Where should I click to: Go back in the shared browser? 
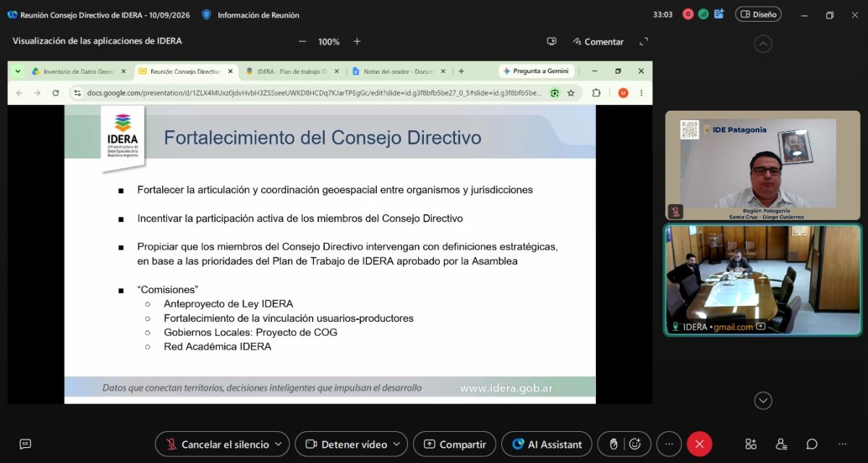(20, 93)
